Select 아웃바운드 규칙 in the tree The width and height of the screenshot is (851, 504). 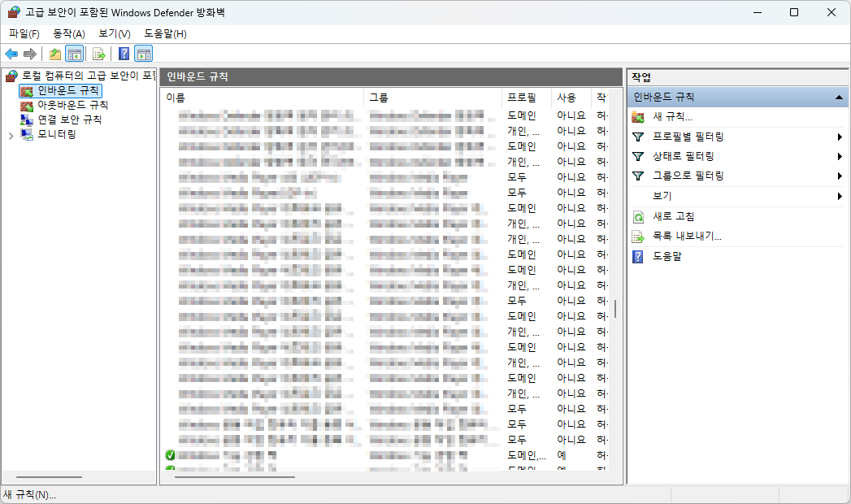click(x=72, y=105)
